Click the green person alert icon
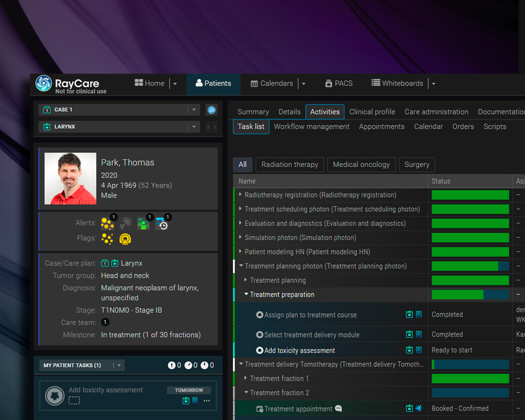Viewport: 525px width, 420px height. pyautogui.click(x=143, y=224)
